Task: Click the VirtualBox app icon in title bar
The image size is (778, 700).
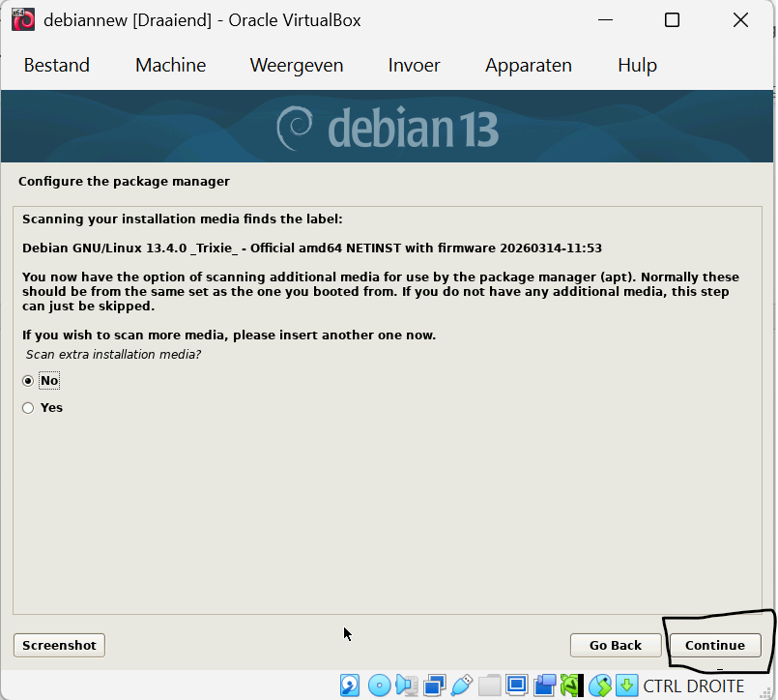Action: [23, 20]
